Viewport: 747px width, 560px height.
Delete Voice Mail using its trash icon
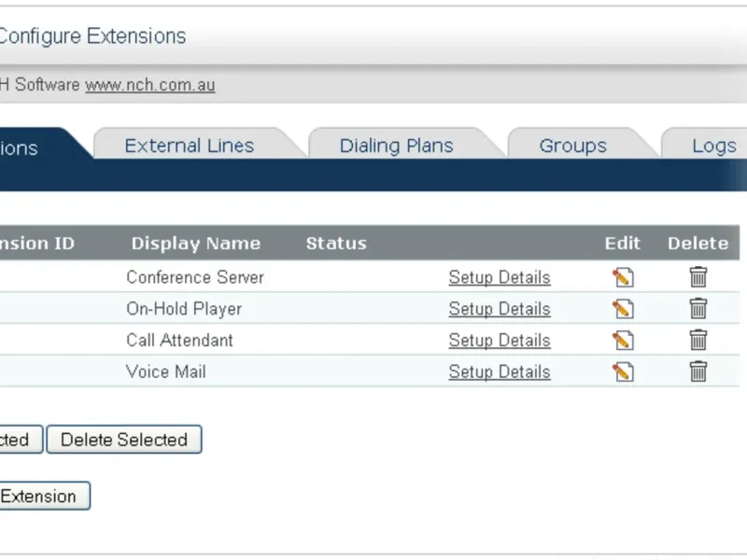pos(698,372)
